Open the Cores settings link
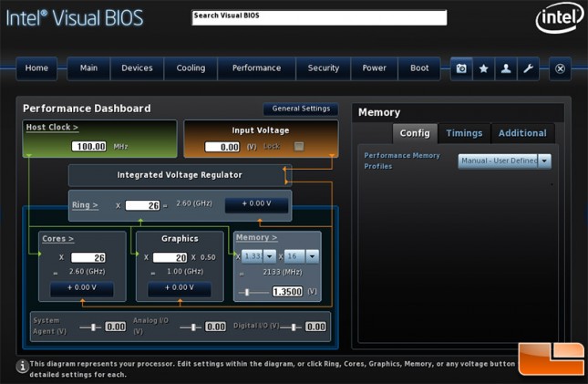The image size is (588, 384). (57, 239)
